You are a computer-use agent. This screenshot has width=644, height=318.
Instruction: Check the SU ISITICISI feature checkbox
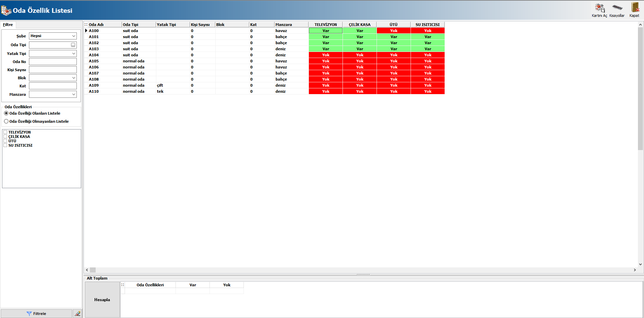coord(5,145)
